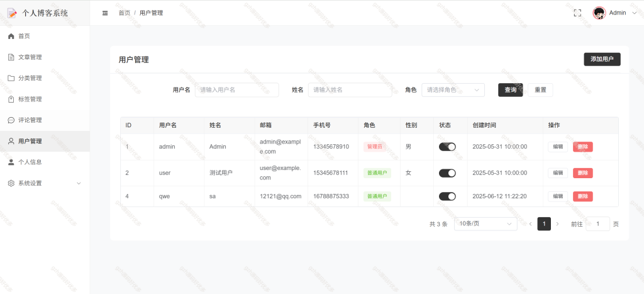Click phone number 13345678910

331,147
